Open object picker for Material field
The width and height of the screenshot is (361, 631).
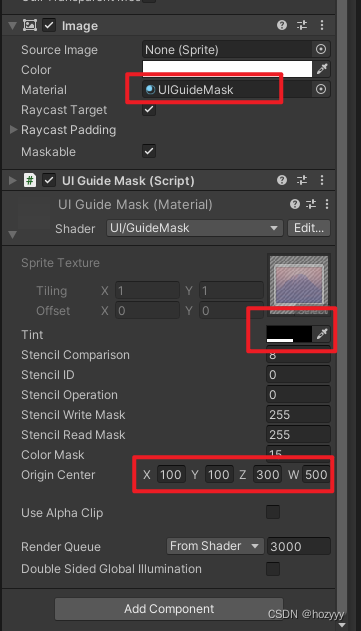click(x=321, y=89)
